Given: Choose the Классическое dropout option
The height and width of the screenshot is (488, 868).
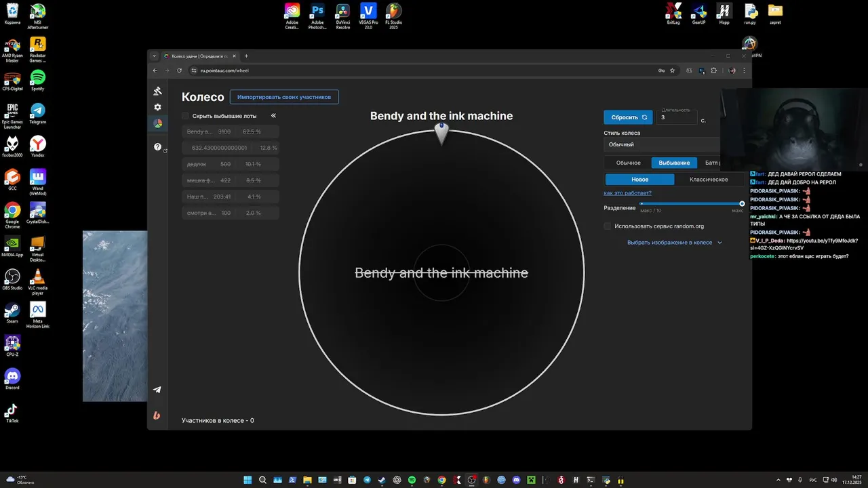Looking at the screenshot, I should [709, 180].
